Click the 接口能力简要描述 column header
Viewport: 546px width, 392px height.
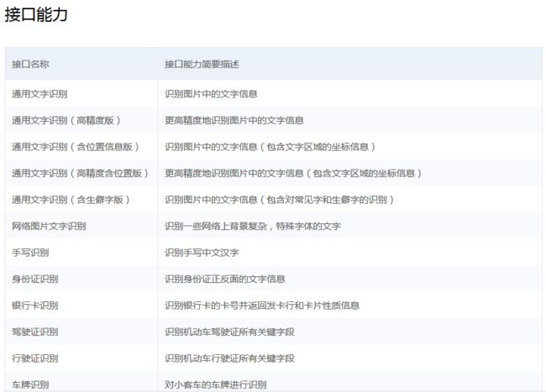(x=202, y=64)
